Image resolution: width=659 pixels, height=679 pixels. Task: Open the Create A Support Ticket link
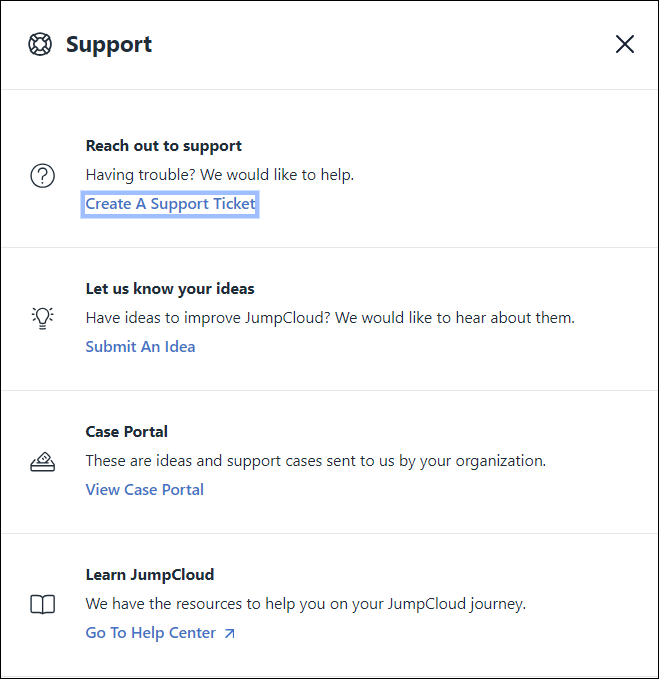click(170, 204)
